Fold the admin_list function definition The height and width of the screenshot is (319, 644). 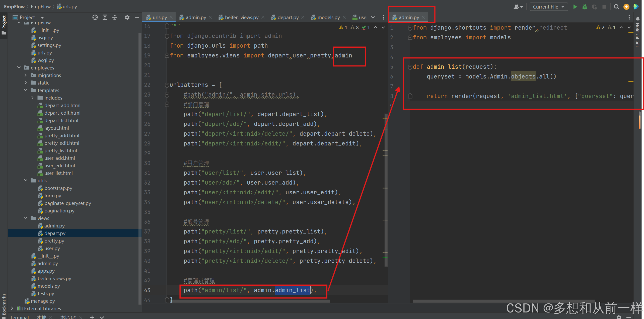(x=410, y=67)
